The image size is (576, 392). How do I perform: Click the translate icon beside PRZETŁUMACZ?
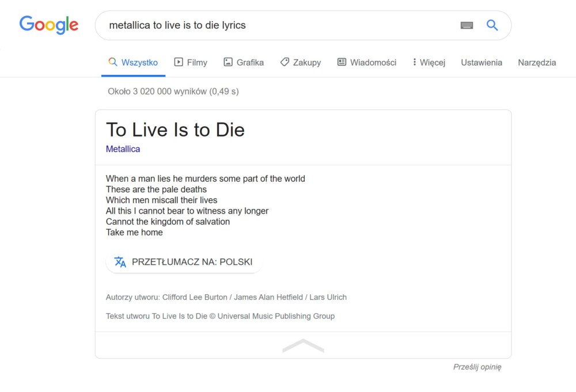(x=120, y=262)
